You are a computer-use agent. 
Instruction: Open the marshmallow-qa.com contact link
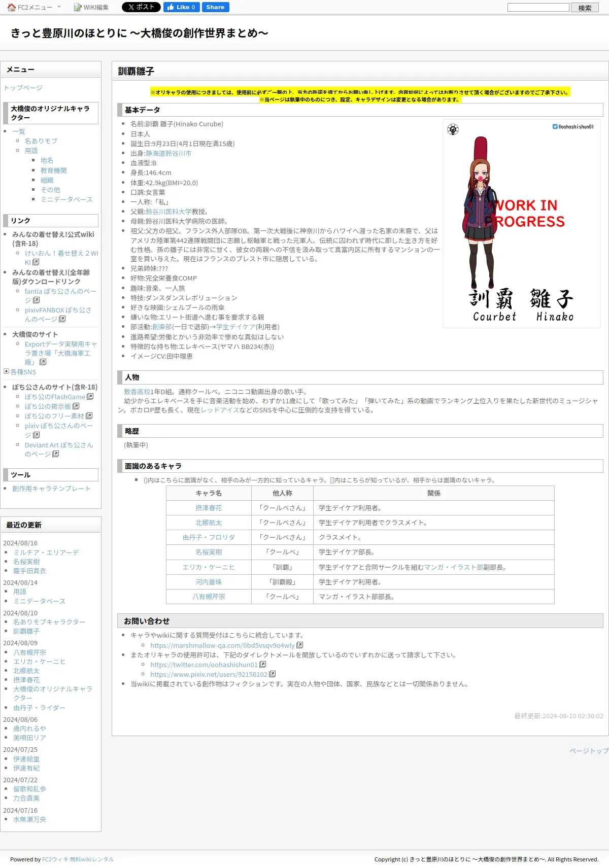(222, 645)
